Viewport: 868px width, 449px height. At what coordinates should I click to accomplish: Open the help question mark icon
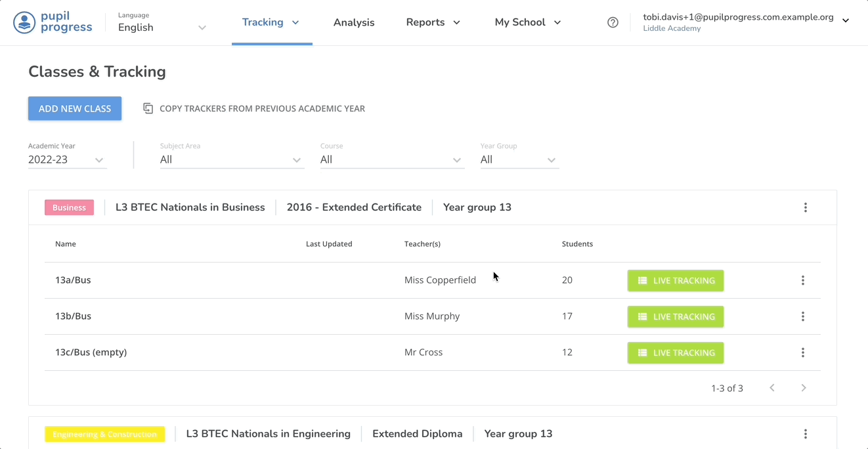[x=613, y=22]
